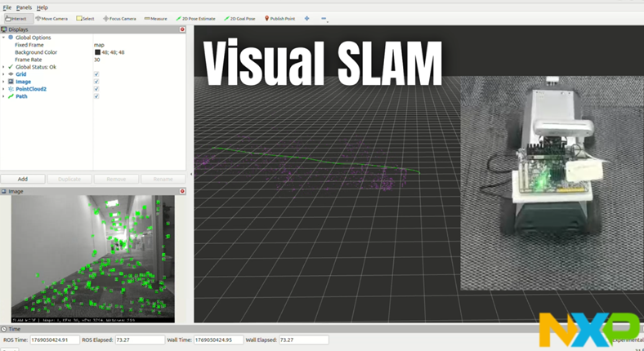Expand the Image display item
The width and height of the screenshot is (644, 351).
click(x=4, y=82)
